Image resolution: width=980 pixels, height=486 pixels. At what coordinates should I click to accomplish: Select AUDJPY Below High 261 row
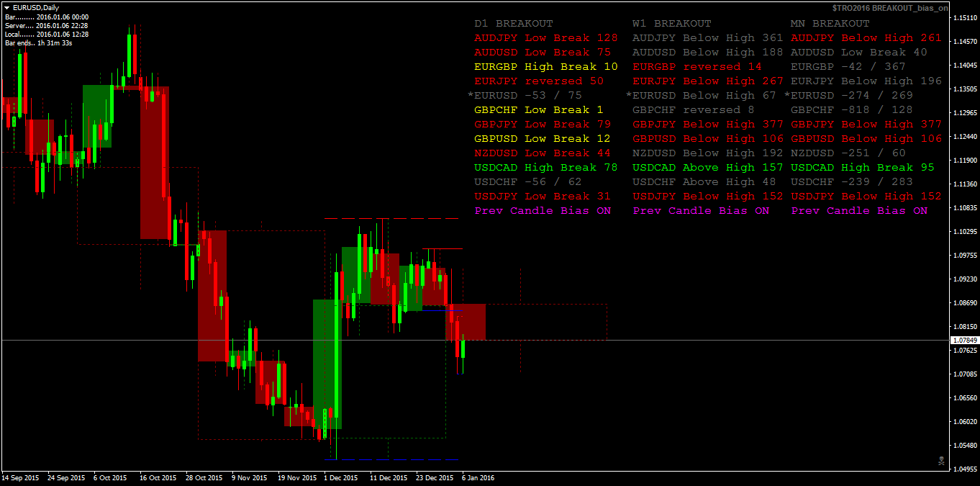866,38
